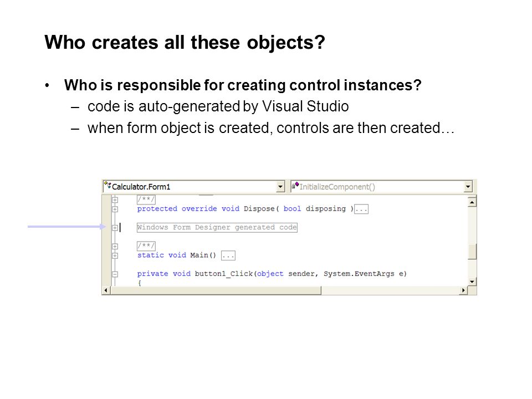This screenshot has width=532, height=399.
Task: Click the 'protected override void Dispose' line
Action: coord(245,209)
